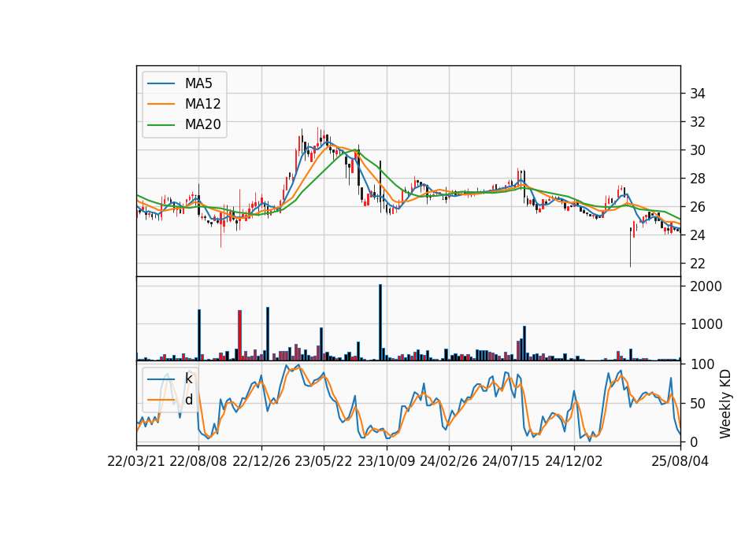Screen dimensions: 756x543
Task: Click the 22 price axis label
Action: coord(697,264)
